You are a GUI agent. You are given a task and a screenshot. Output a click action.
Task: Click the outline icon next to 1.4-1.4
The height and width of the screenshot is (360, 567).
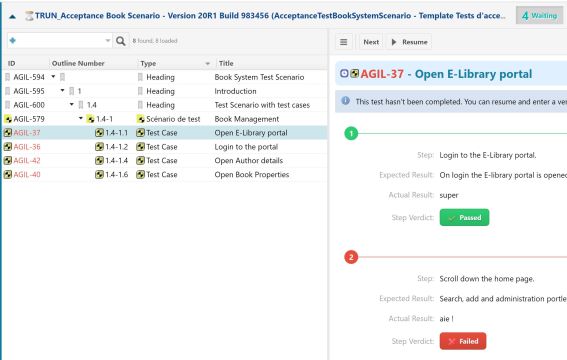(99, 160)
